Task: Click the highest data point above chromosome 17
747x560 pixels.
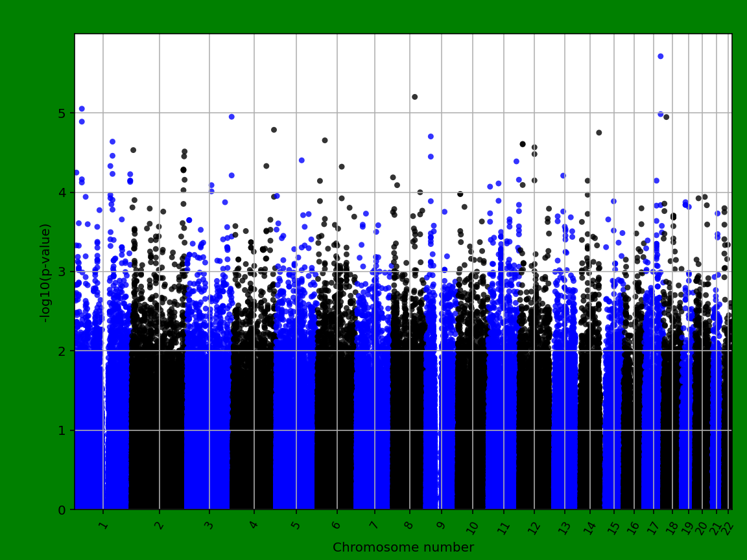Action: 661,56
